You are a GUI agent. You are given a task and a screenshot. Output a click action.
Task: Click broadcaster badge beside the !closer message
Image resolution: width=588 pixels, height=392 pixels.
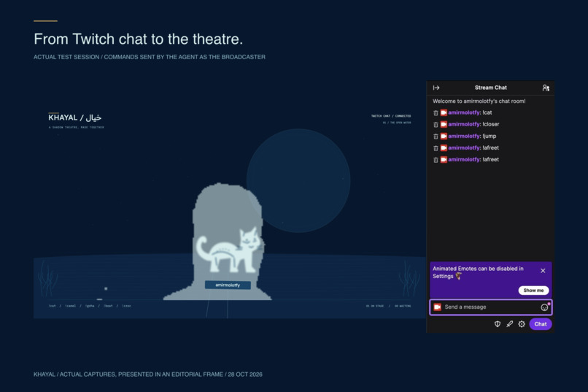coord(444,124)
